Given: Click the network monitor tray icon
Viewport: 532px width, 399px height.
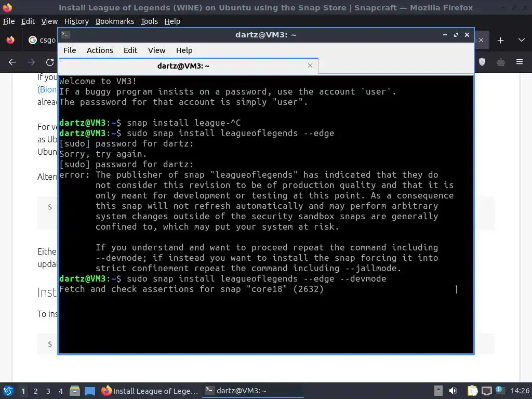Looking at the screenshot, I should (x=486, y=391).
